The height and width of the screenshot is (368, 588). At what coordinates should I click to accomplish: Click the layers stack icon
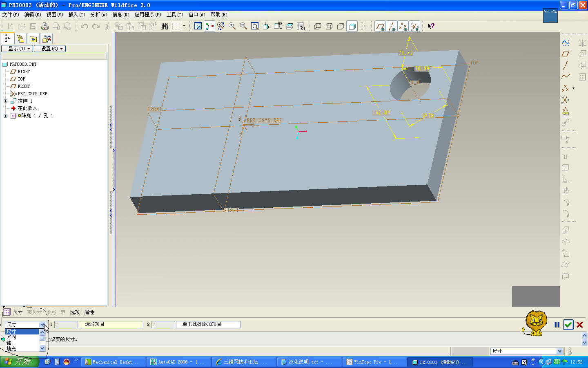point(290,26)
